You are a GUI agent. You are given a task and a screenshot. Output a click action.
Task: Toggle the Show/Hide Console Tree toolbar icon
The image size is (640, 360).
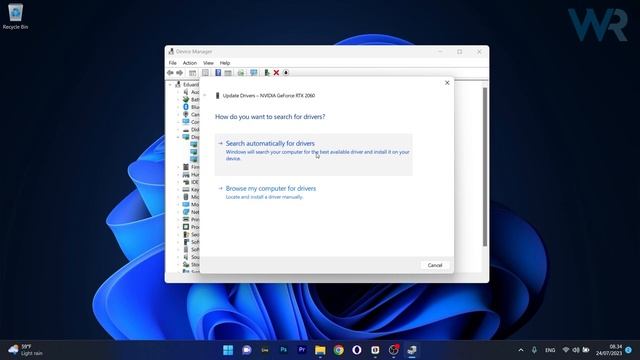192,73
